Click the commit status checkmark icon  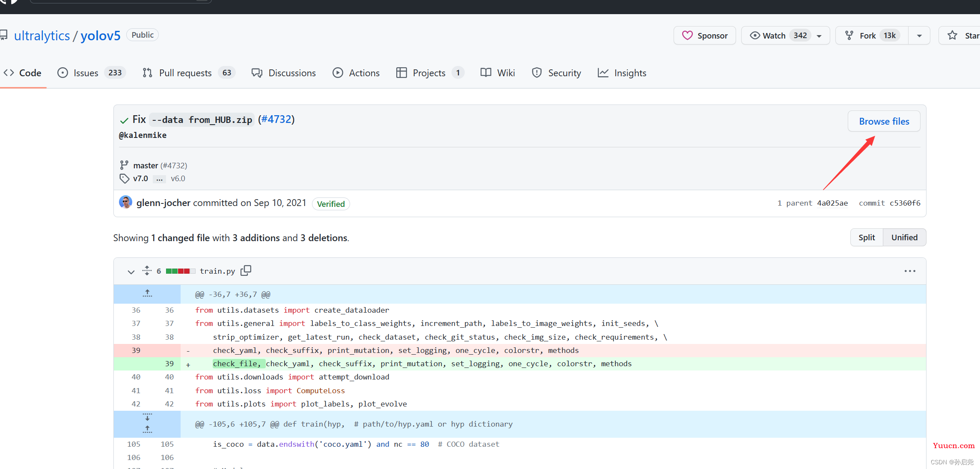coord(125,120)
